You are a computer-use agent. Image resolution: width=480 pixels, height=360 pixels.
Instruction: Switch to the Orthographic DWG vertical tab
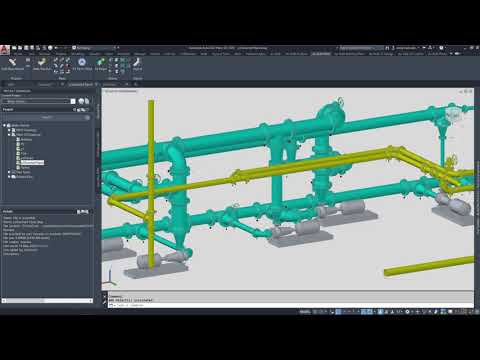coord(98,144)
